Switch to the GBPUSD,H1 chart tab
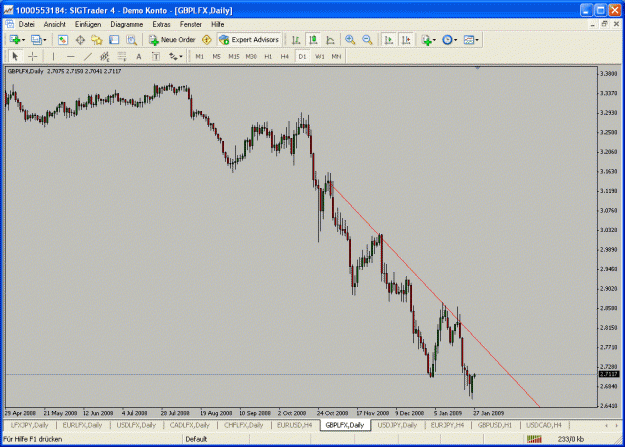 [x=495, y=425]
